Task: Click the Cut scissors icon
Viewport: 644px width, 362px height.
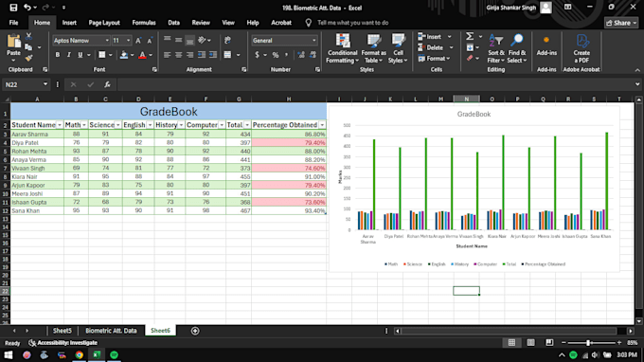Action: pos(28,37)
